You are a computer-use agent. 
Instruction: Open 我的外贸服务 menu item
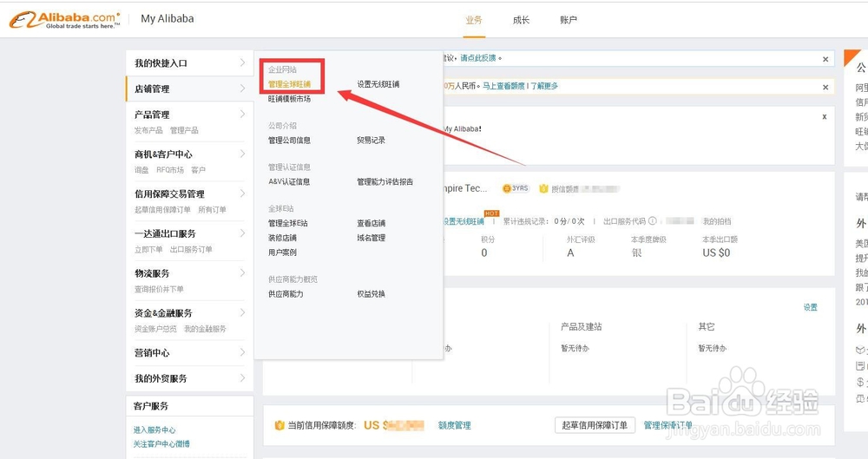(161, 378)
